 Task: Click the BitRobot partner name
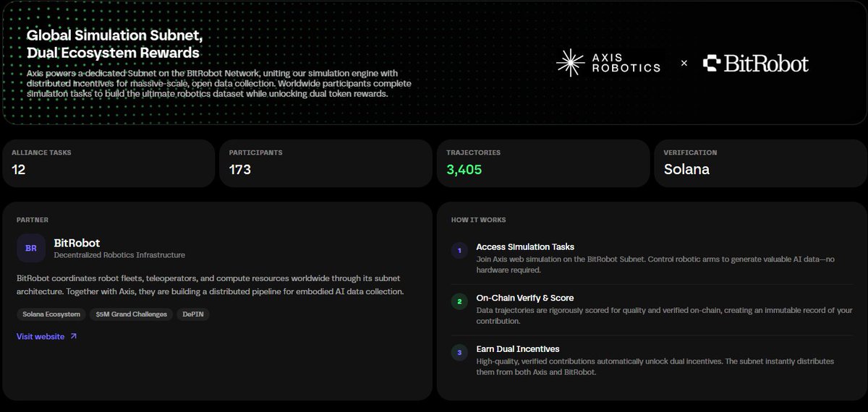click(x=77, y=243)
